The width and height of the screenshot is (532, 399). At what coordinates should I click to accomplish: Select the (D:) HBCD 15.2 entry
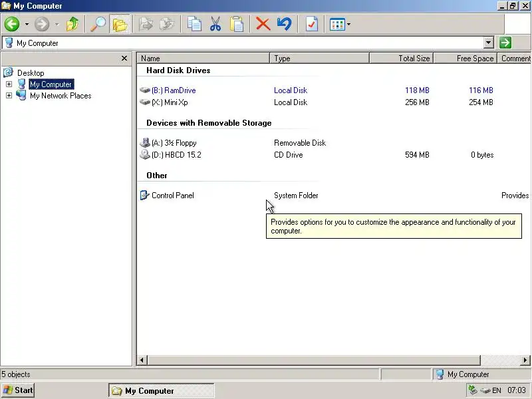click(x=176, y=155)
